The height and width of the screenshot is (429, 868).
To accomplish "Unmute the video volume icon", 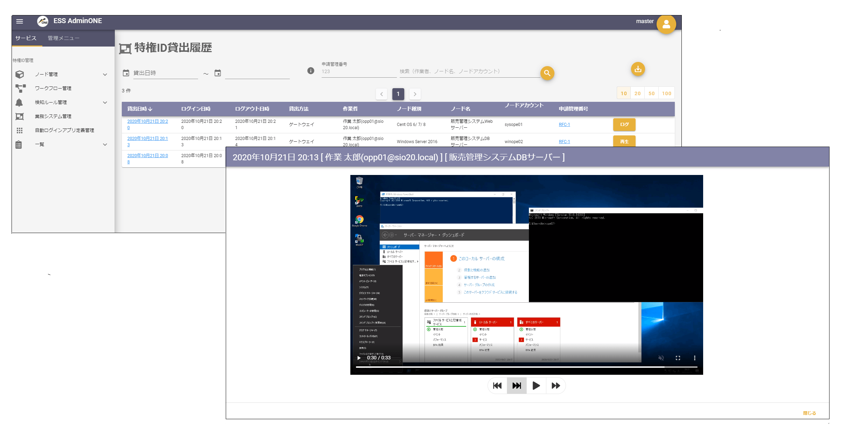I will tap(661, 358).
